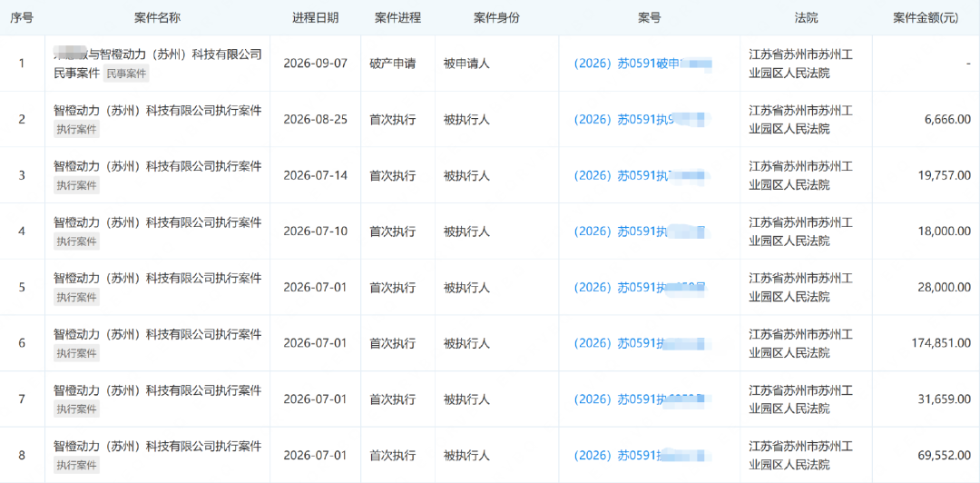Screen dimensions: 980x483
Task: Select the date 2026-08-25
Action: 315,119
